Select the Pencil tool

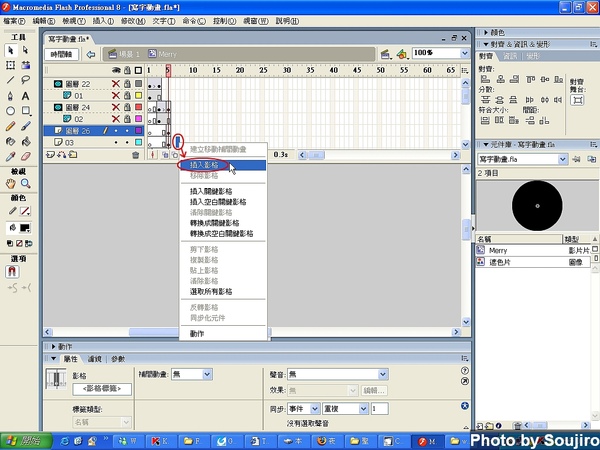[x=11, y=126]
